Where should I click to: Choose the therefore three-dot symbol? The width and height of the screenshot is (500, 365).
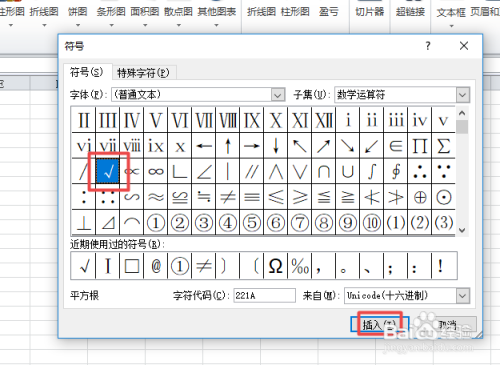(x=420, y=171)
